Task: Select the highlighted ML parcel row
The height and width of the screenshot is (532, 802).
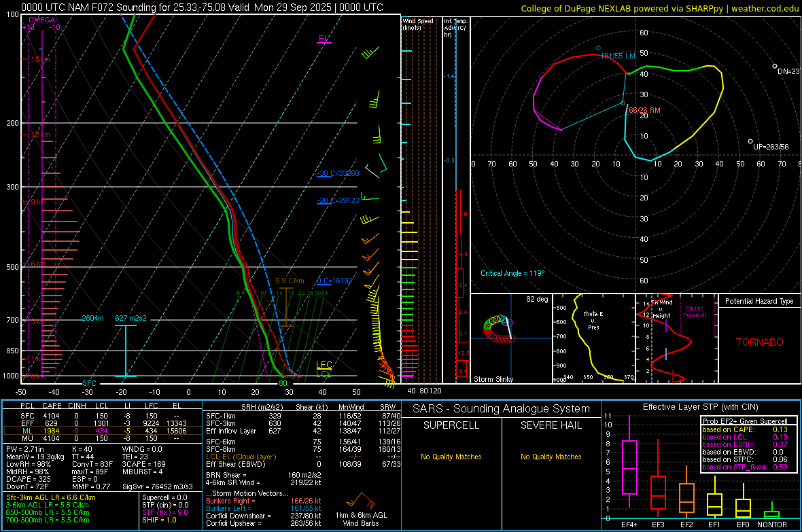Action: tap(101, 431)
